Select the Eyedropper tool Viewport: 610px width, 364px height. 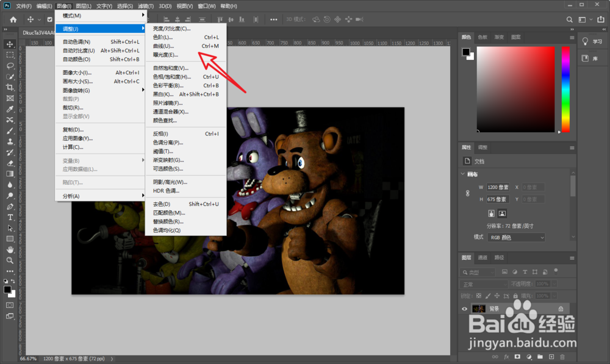10,109
